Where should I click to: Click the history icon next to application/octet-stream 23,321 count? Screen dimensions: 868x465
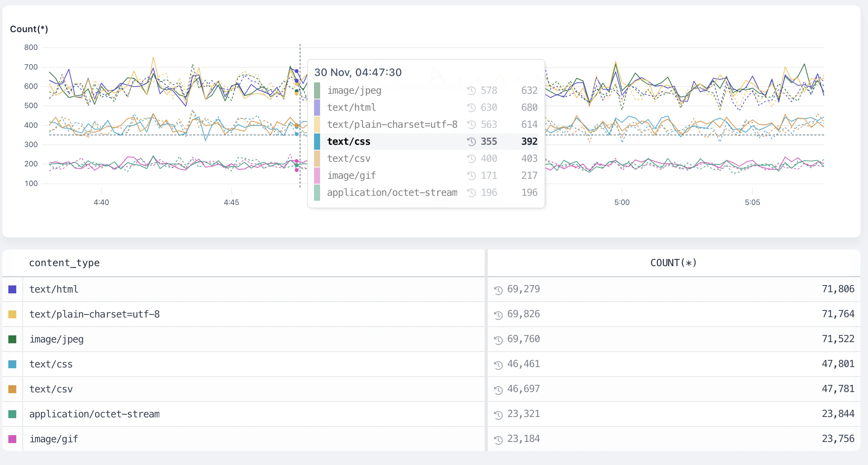point(498,414)
